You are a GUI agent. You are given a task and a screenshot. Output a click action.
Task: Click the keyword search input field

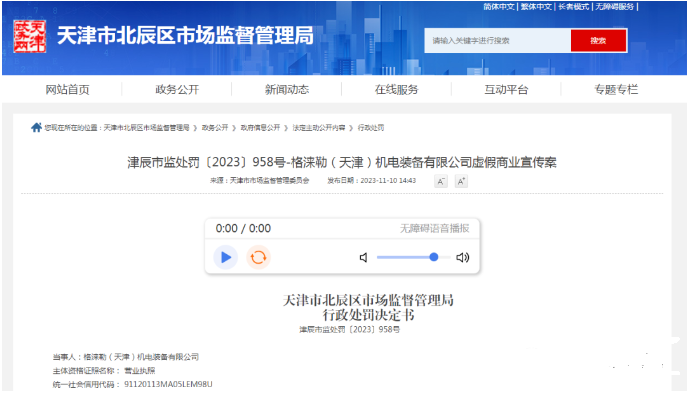pos(497,41)
